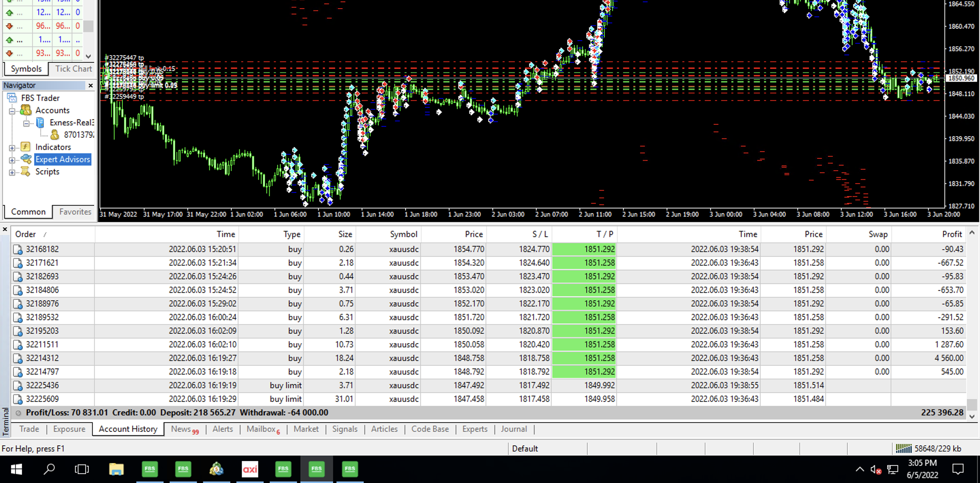980x483 pixels.
Task: Open the axi app from taskbar
Action: tap(250, 469)
